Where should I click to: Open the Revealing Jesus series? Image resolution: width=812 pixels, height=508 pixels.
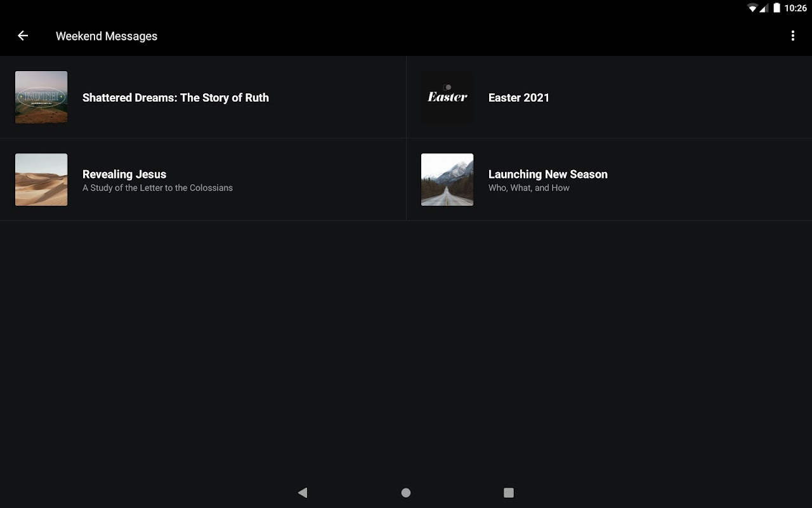point(124,174)
